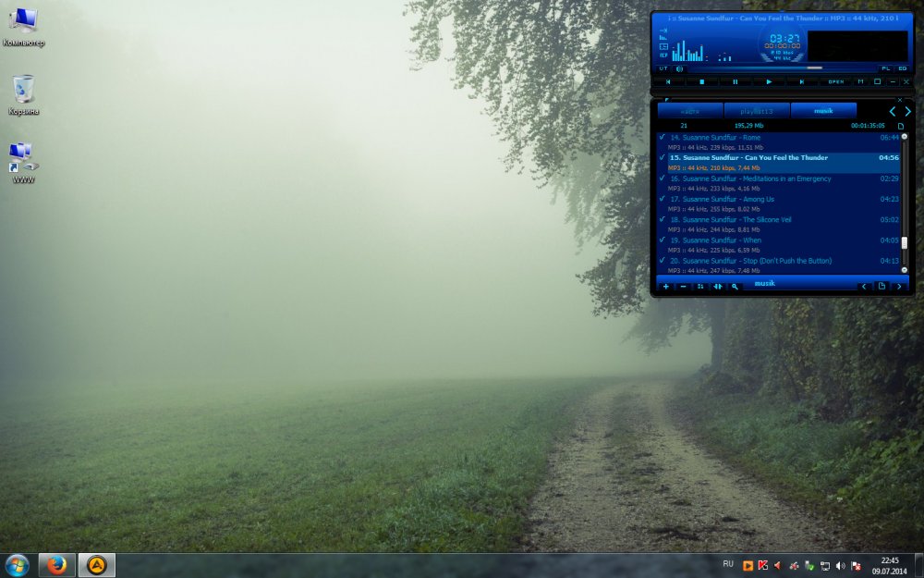Screen dimensions: 924x578
Task: Stop playback in the AIMP player
Action: click(x=702, y=82)
